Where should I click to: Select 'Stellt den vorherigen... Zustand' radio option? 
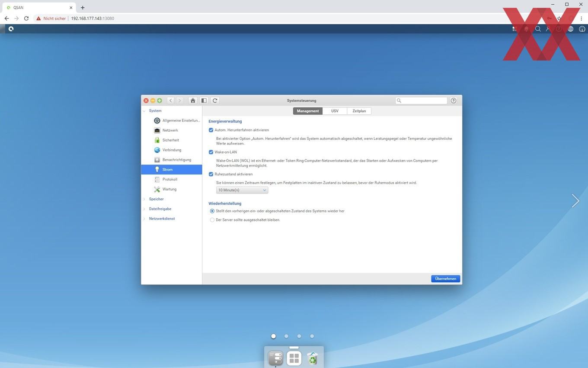212,211
